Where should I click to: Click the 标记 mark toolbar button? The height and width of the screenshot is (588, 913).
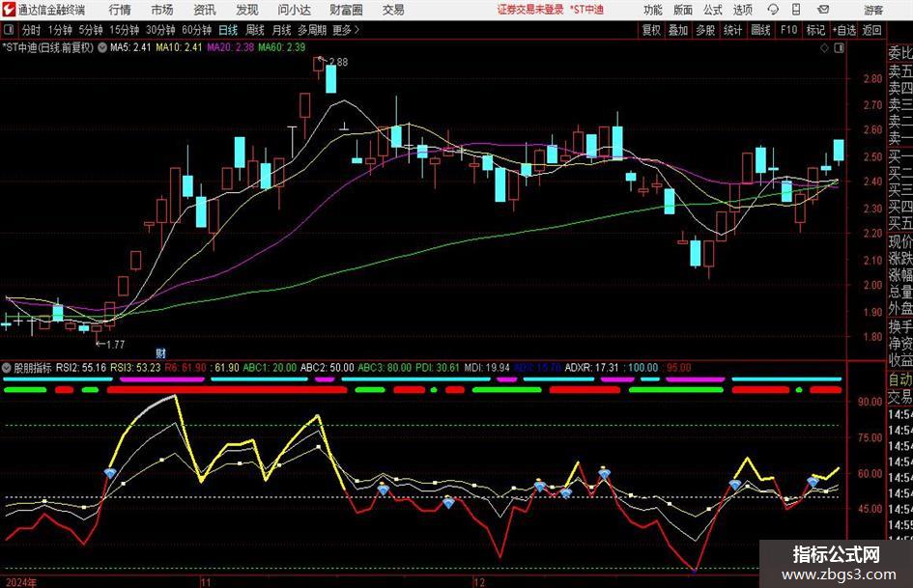coord(815,30)
